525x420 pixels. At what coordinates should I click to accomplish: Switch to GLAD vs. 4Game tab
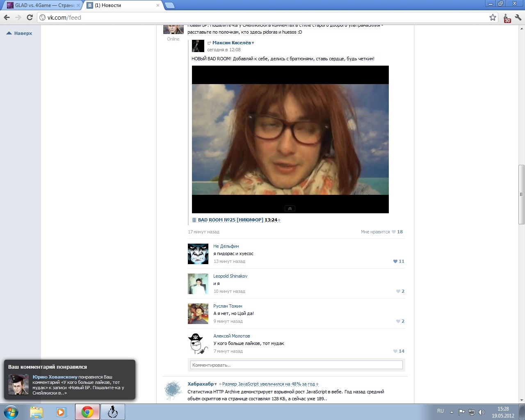point(41,5)
